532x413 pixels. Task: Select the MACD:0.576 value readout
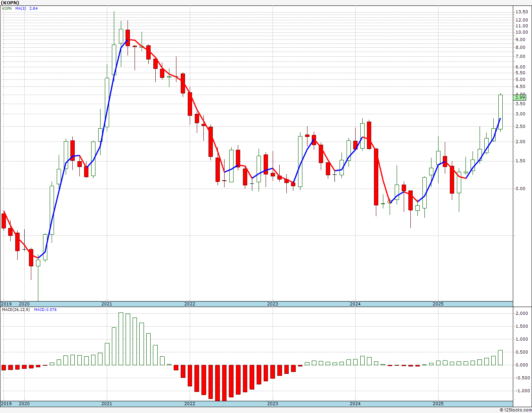[x=45, y=310]
